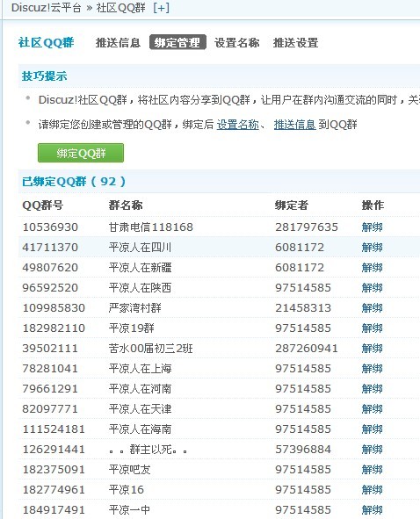The height and width of the screenshot is (519, 420).
Task: Open the 推送设置 tab
Action: (295, 43)
